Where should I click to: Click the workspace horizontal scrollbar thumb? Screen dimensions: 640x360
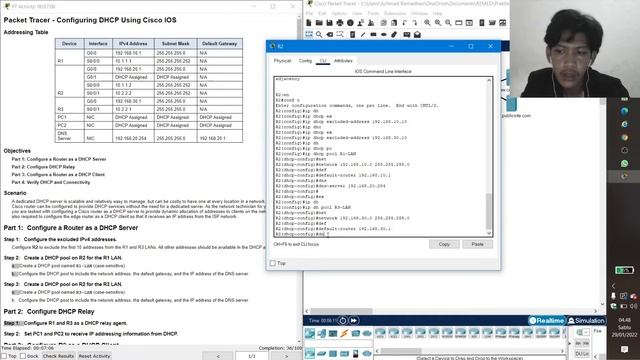pos(342,311)
